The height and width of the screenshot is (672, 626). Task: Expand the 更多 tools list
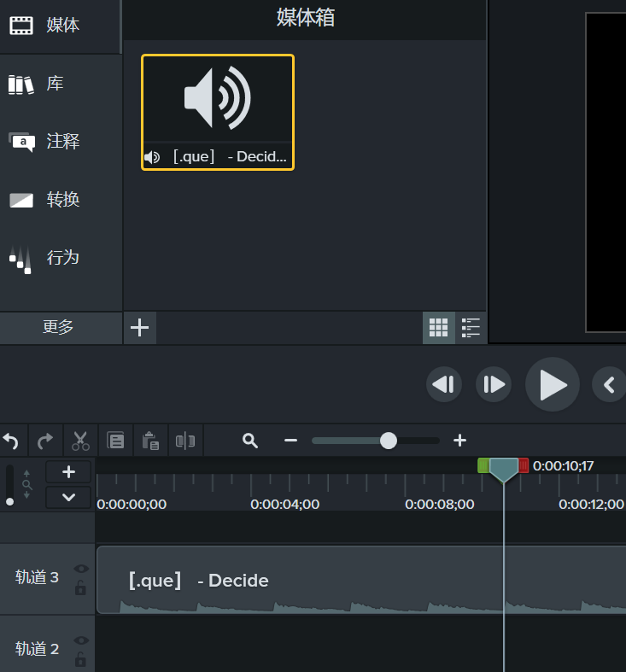pyautogui.click(x=59, y=327)
